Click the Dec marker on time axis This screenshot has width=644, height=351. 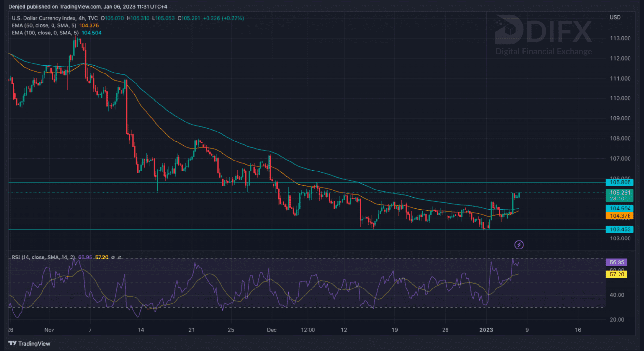coord(272,330)
